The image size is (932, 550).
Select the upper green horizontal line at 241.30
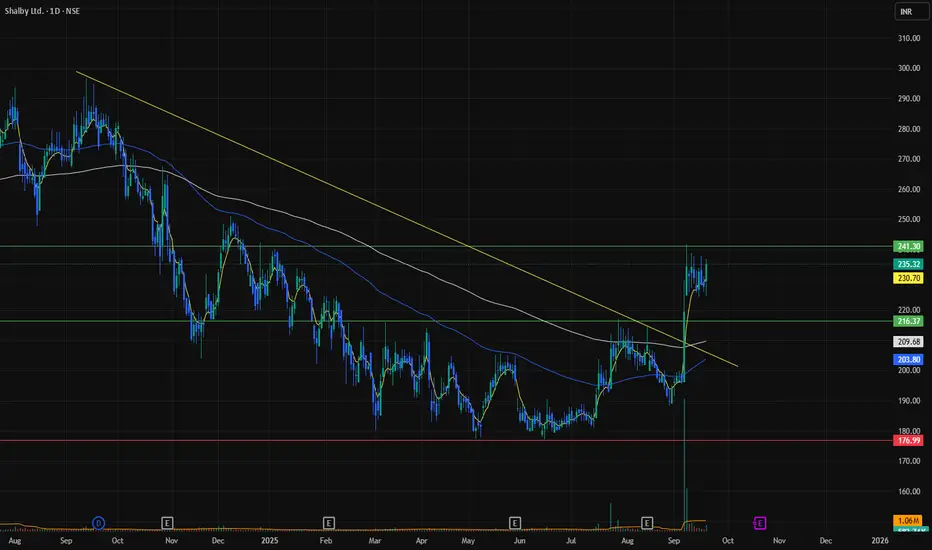[x=446, y=246]
